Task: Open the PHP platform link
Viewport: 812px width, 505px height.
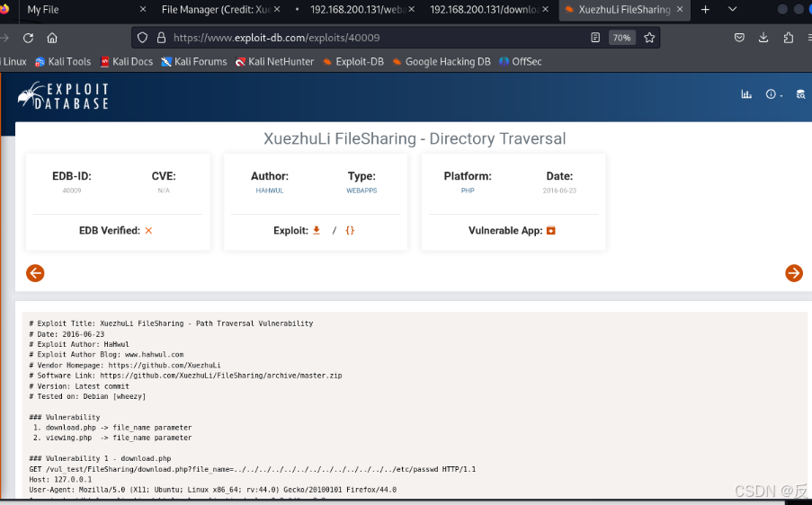Action: coord(468,190)
